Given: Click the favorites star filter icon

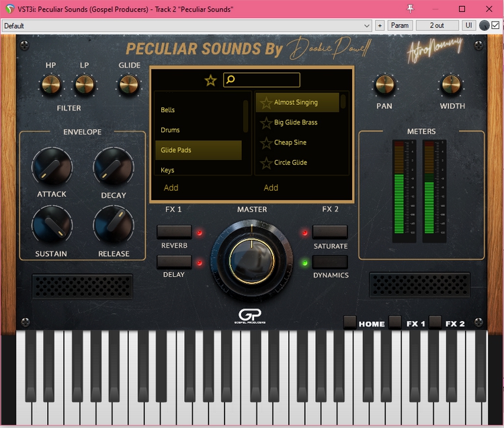Looking at the screenshot, I should [211, 81].
